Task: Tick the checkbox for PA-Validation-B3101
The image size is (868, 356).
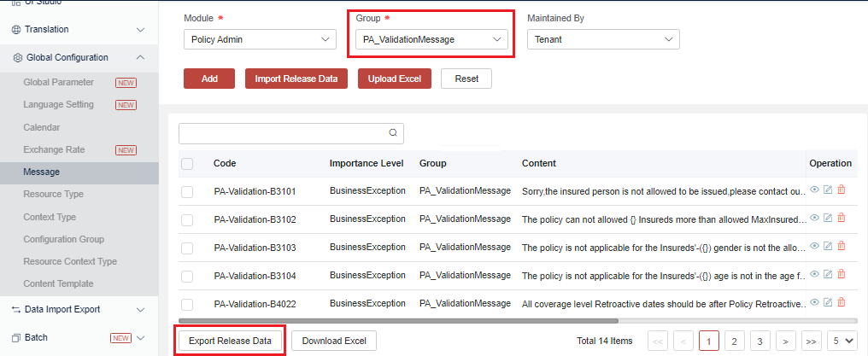Action: click(187, 191)
